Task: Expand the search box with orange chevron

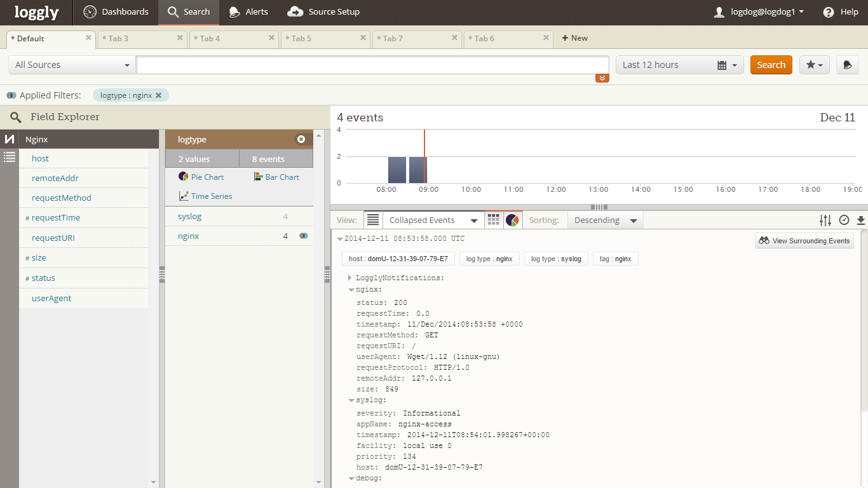Action: (602, 78)
